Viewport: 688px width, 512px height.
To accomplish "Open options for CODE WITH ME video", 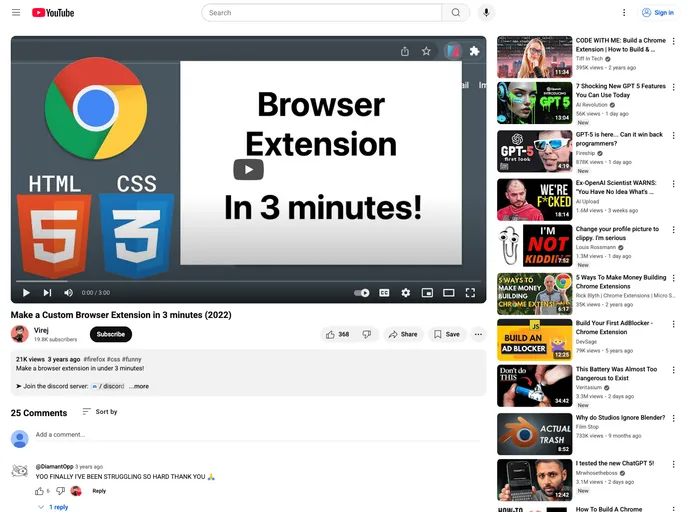I will [x=674, y=41].
